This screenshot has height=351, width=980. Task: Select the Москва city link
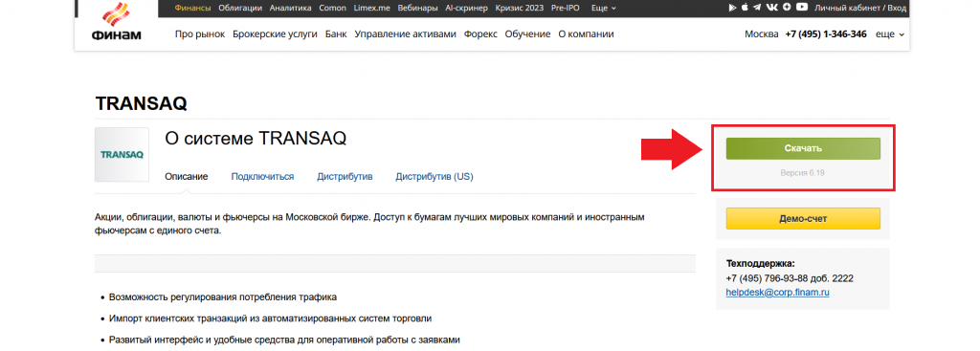pyautogui.click(x=761, y=34)
